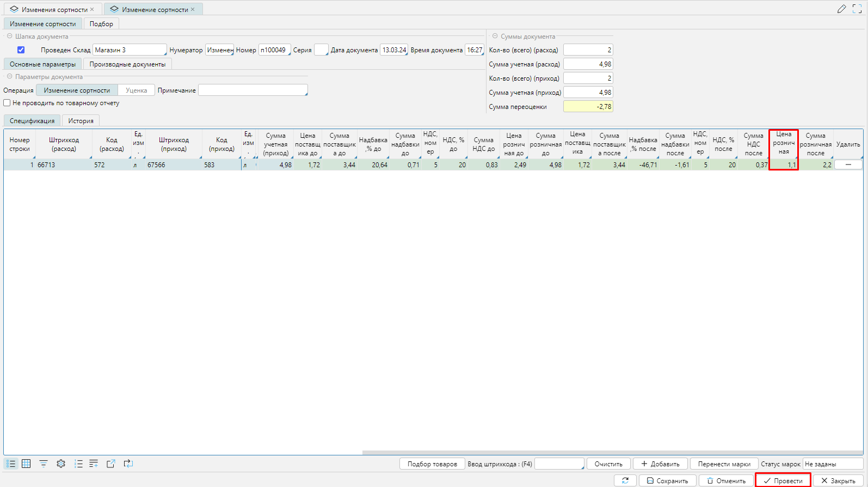868x487 pixels.
Task: Collapse the 'Суммы документа' section
Action: pos(495,36)
